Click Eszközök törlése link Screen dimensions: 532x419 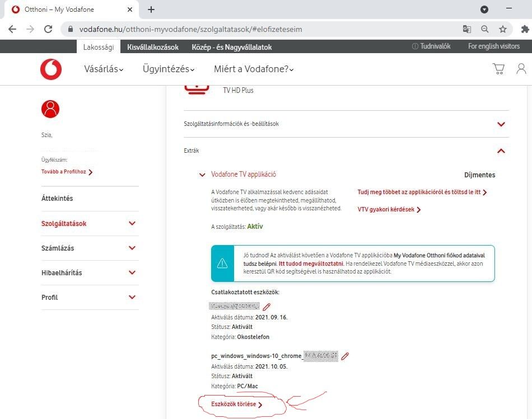(x=236, y=404)
